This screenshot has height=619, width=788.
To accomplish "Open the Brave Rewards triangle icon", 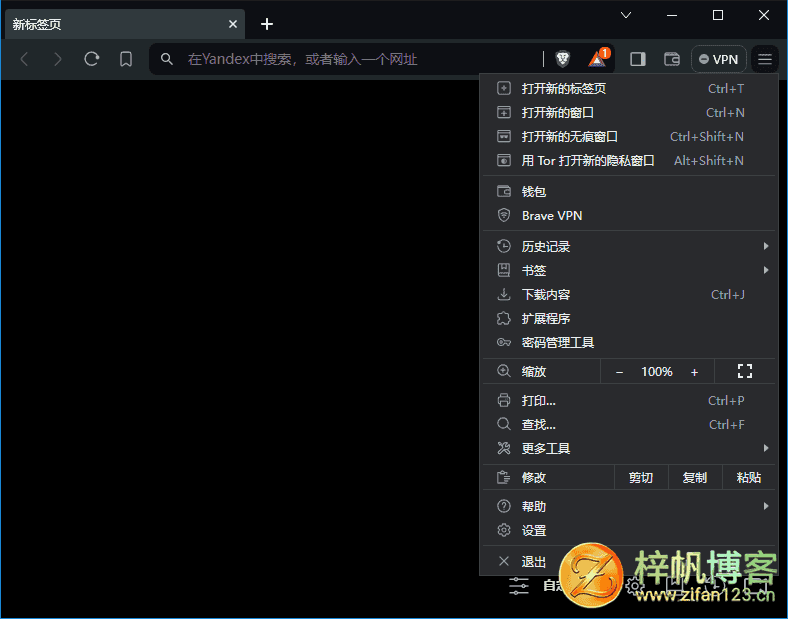I will click(598, 58).
